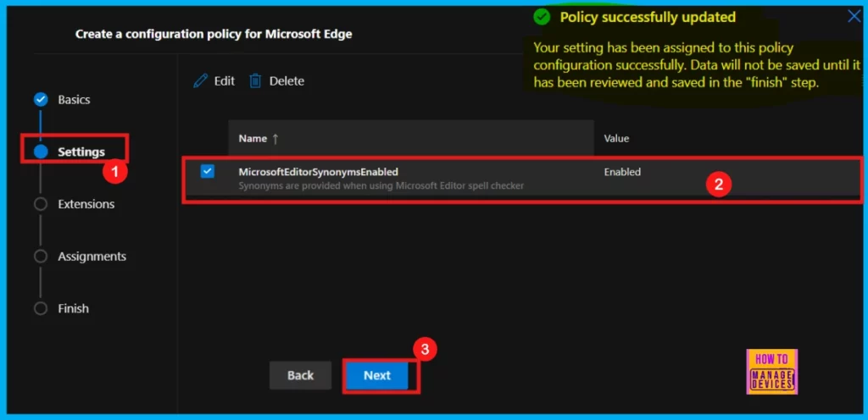This screenshot has height=420, width=868.
Task: Click the Delete text label in the toolbar
Action: click(x=287, y=81)
